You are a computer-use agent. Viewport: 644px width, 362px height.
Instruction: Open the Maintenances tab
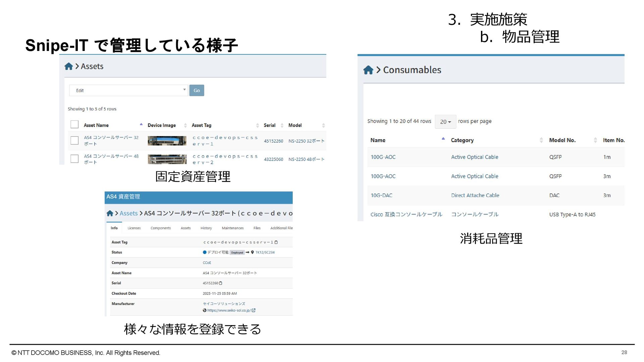tap(232, 228)
